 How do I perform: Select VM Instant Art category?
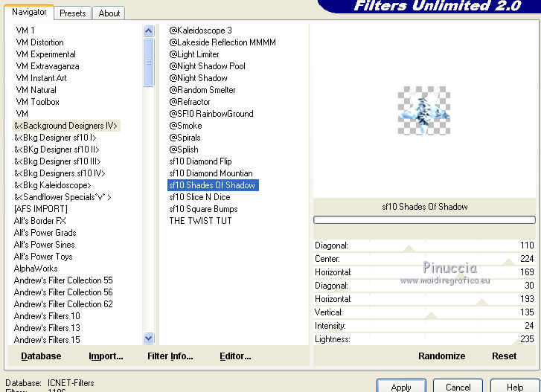pos(41,78)
